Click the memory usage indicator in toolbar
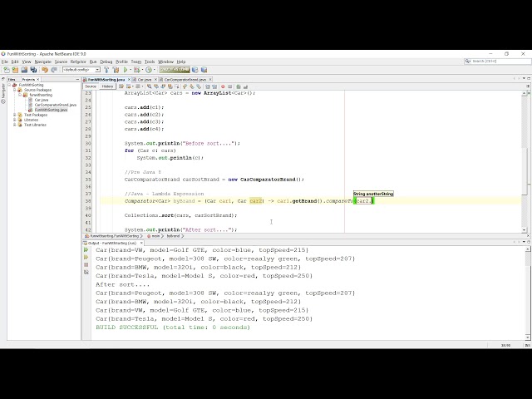Image resolution: width=532 pixels, height=399 pixels. (x=175, y=70)
